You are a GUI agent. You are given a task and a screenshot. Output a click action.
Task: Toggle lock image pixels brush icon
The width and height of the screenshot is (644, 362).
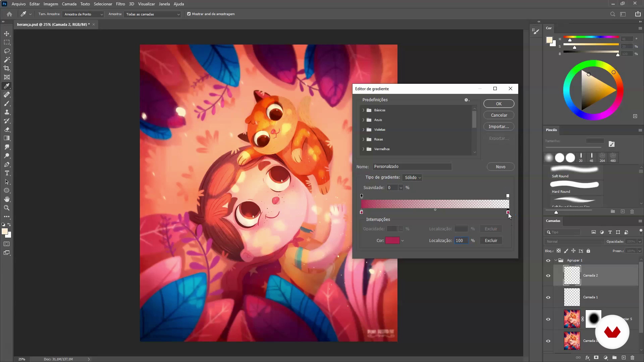[x=566, y=251]
